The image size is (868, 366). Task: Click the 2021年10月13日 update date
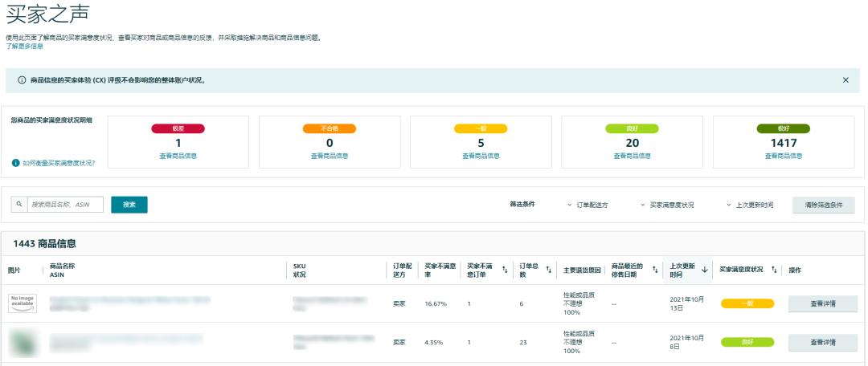[686, 303]
